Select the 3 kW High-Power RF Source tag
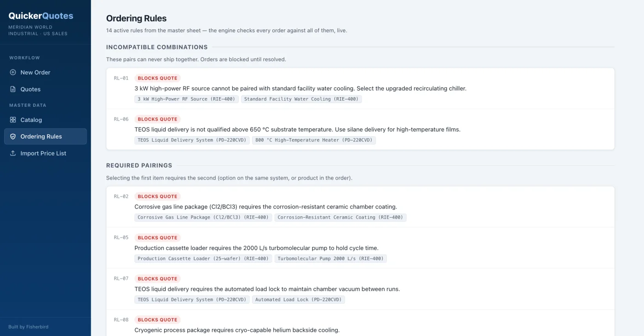644x336 pixels. 186,99
